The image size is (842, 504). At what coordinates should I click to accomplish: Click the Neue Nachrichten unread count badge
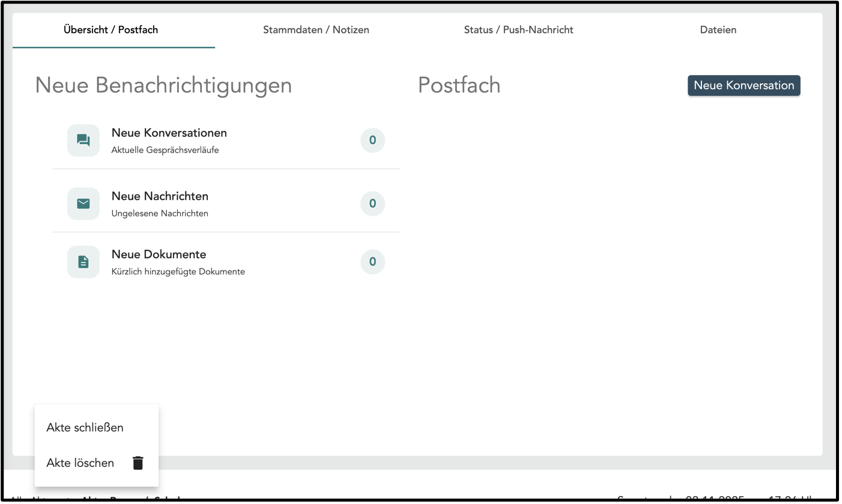coord(372,204)
